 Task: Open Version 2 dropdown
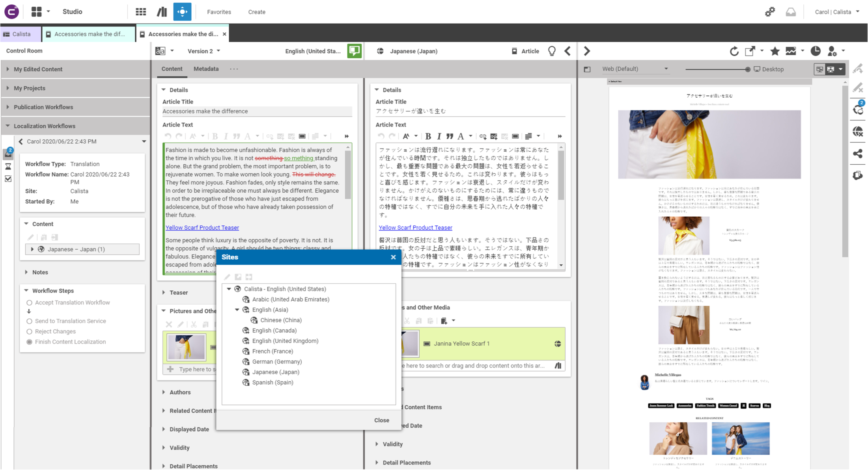tap(203, 51)
